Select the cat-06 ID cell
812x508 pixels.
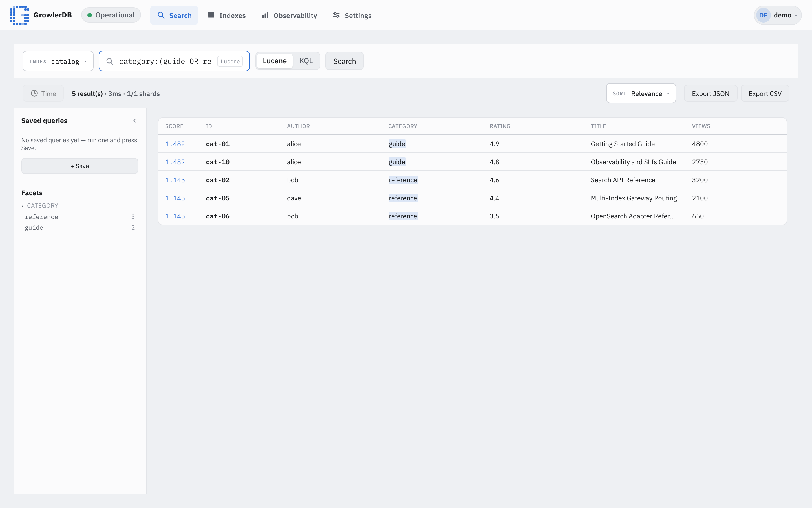click(x=218, y=216)
